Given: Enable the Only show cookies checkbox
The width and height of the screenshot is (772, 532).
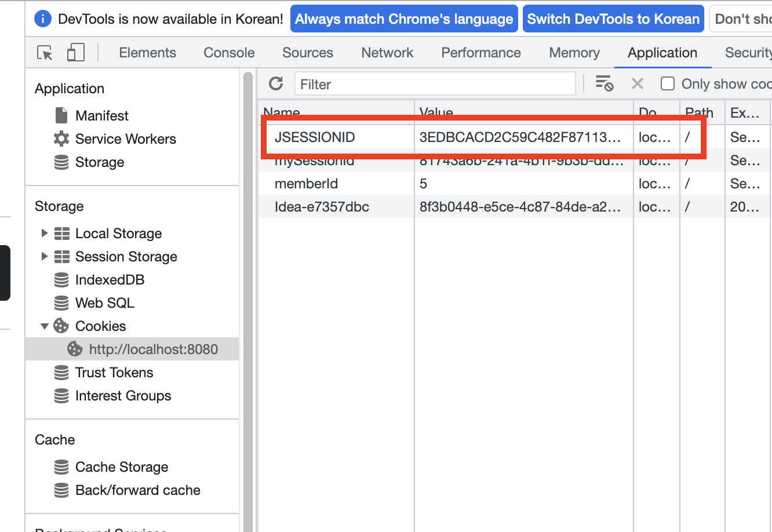Looking at the screenshot, I should pyautogui.click(x=668, y=83).
